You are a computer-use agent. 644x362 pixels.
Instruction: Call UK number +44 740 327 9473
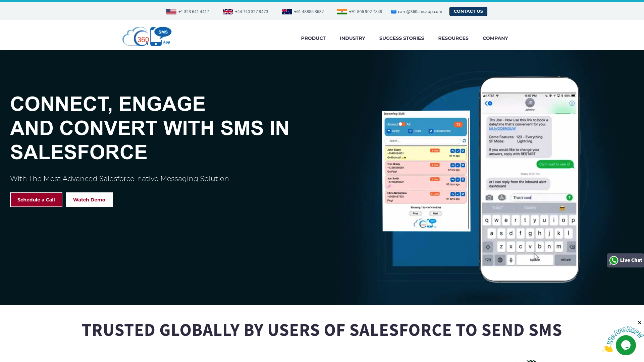(x=252, y=12)
